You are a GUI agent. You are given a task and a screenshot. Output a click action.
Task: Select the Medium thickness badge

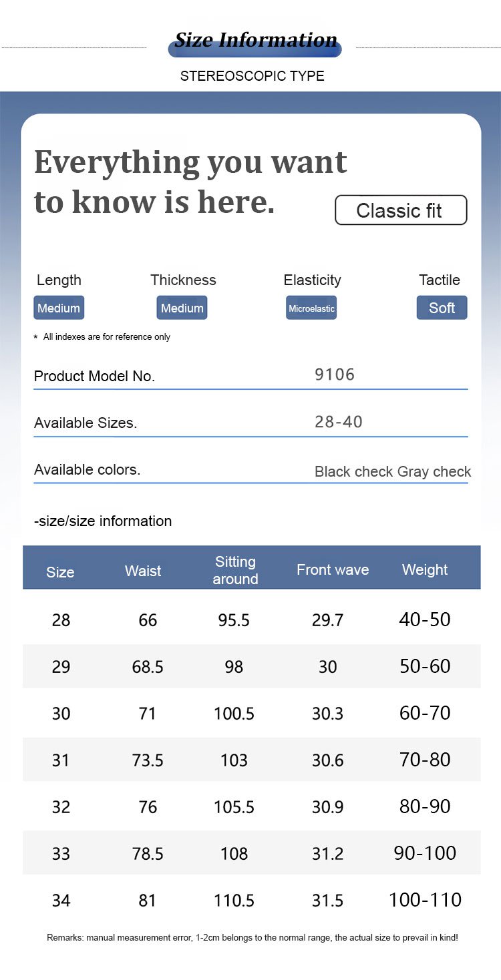point(182,308)
